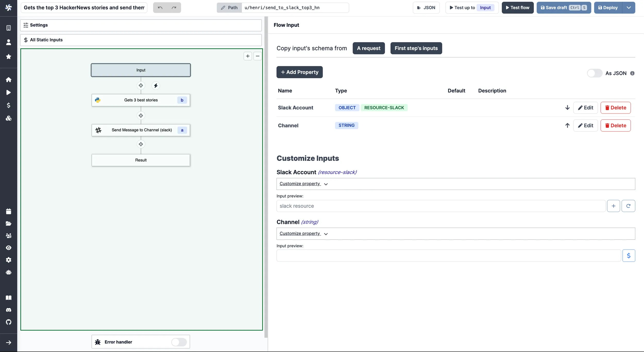644x352 pixels.
Task: Click the redo arrow icon
Action: 174,7
